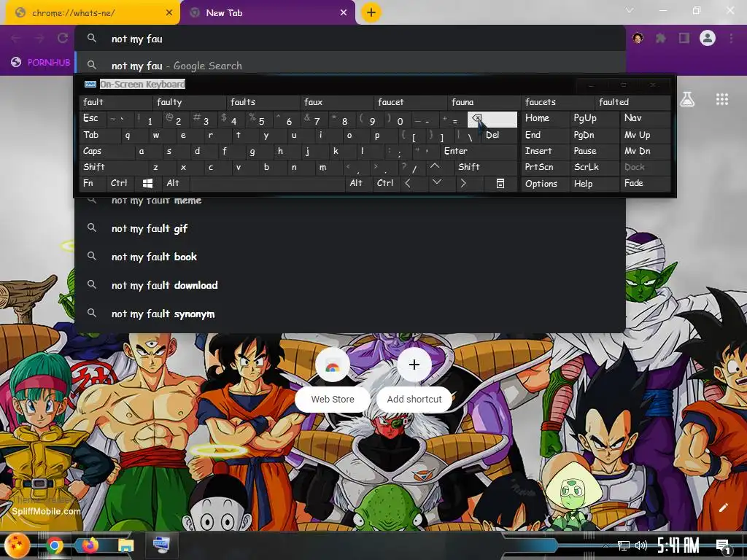
Task: Toggle the ScrLk key
Action: [x=595, y=167]
